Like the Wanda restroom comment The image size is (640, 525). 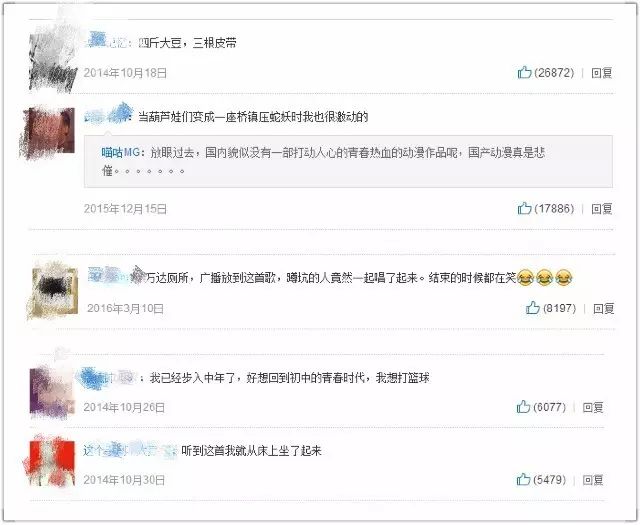pyautogui.click(x=533, y=307)
